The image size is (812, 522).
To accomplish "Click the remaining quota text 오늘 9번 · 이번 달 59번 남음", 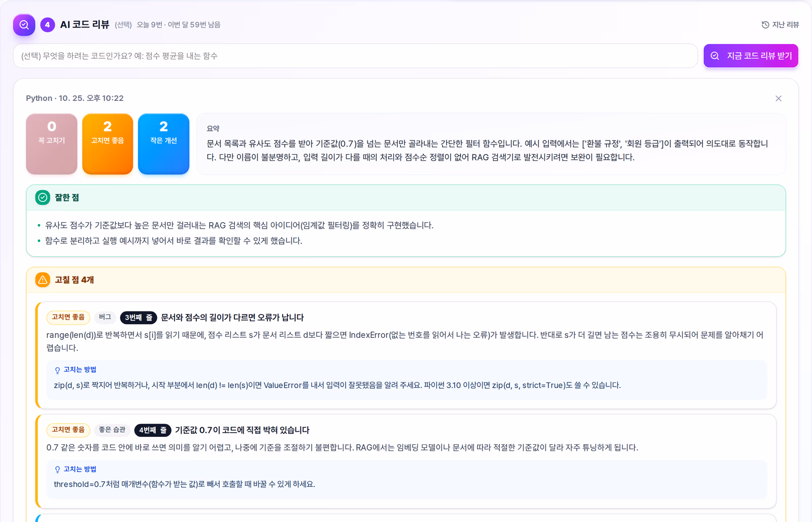I will (179, 25).
